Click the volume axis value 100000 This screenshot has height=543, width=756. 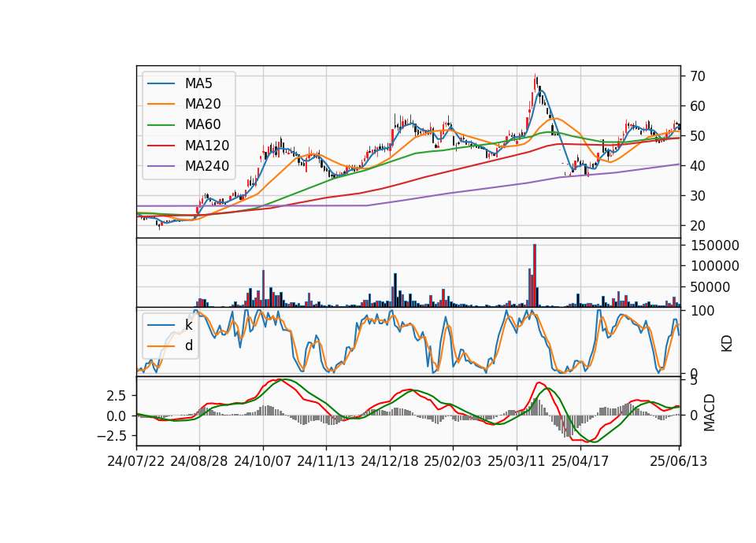tap(715, 266)
